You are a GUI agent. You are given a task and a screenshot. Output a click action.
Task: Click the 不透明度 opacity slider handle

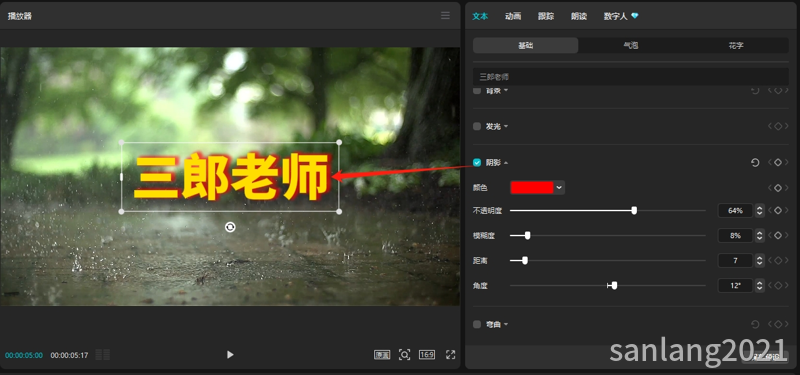[634, 210]
